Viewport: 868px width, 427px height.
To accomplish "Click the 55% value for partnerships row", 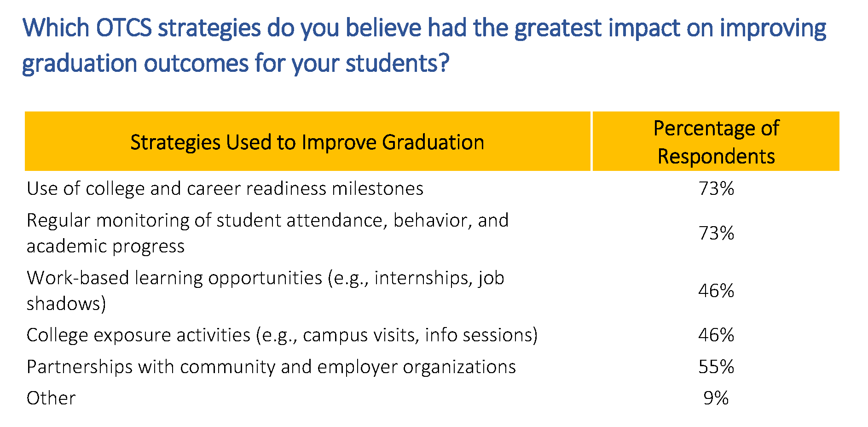I will point(716,367).
